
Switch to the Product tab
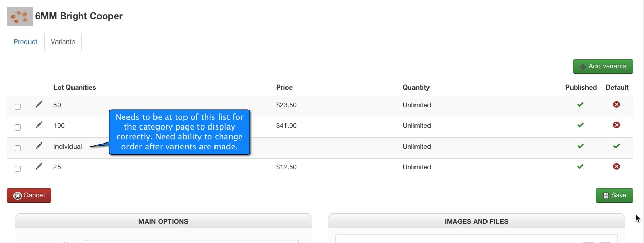[25, 42]
